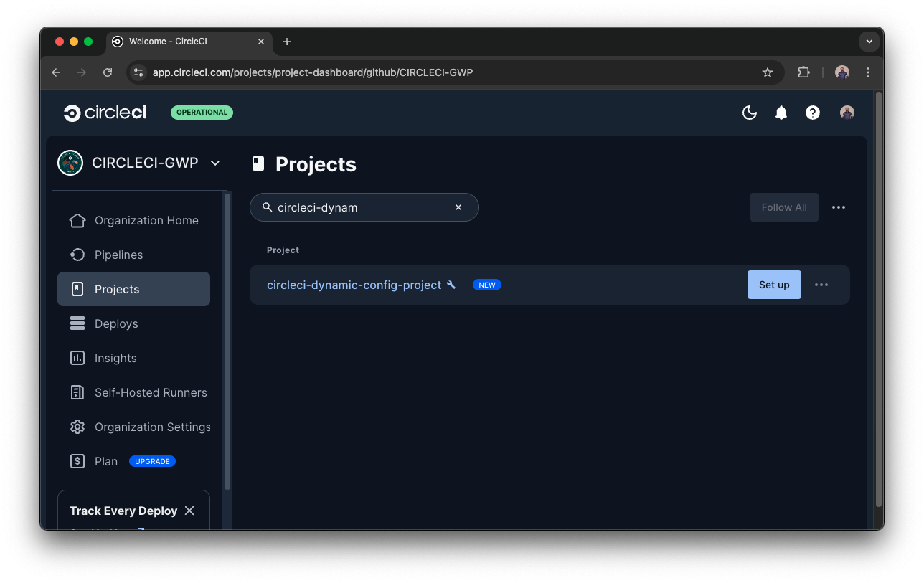
Task: Open the CircleCI help icon
Action: [x=813, y=113]
